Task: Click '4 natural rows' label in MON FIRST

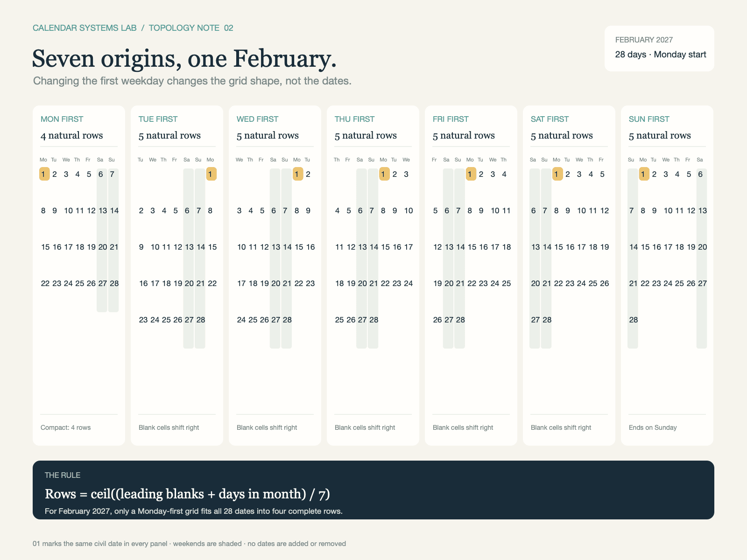Action: pos(72,135)
